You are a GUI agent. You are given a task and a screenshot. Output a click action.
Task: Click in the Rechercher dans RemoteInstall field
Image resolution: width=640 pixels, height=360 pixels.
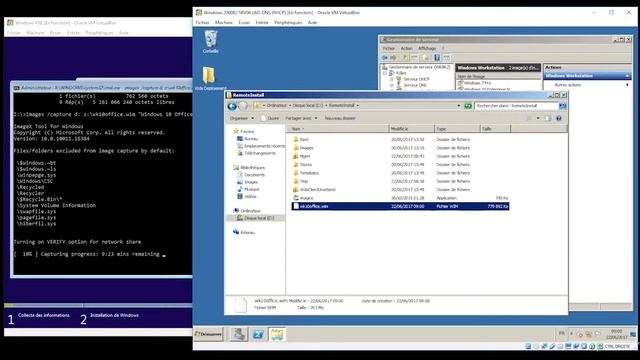point(517,106)
